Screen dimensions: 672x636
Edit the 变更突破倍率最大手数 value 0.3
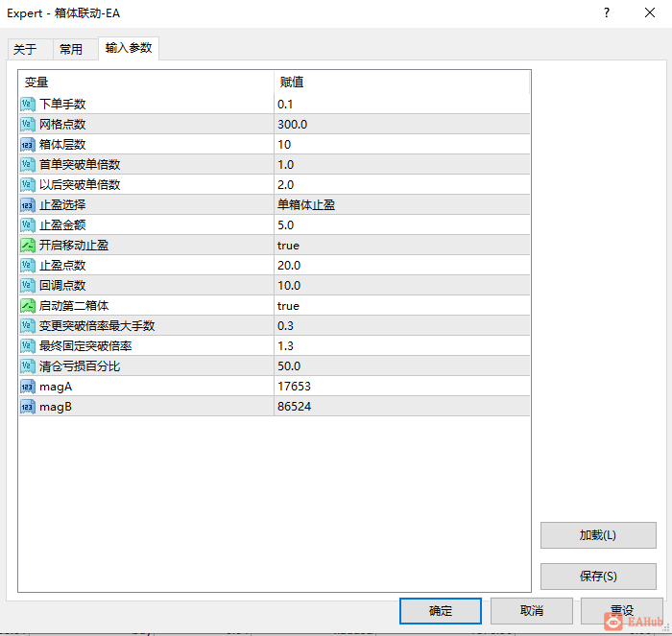point(402,325)
